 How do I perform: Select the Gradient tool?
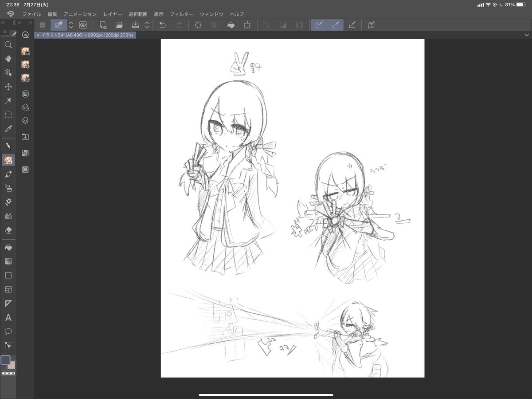pos(8,261)
